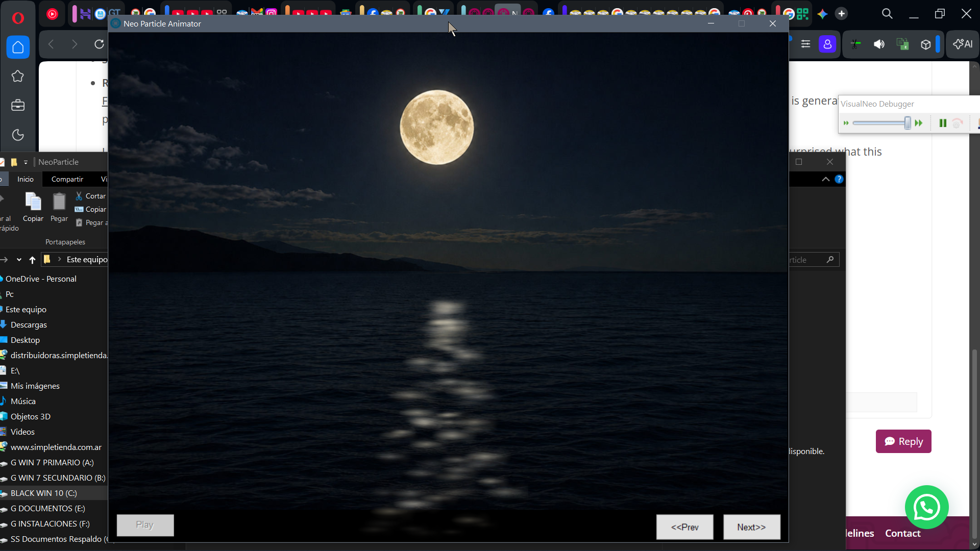Click the slow-down arrows in VisualNeo Debugger
Image resolution: width=980 pixels, height=551 pixels.
coord(846,123)
